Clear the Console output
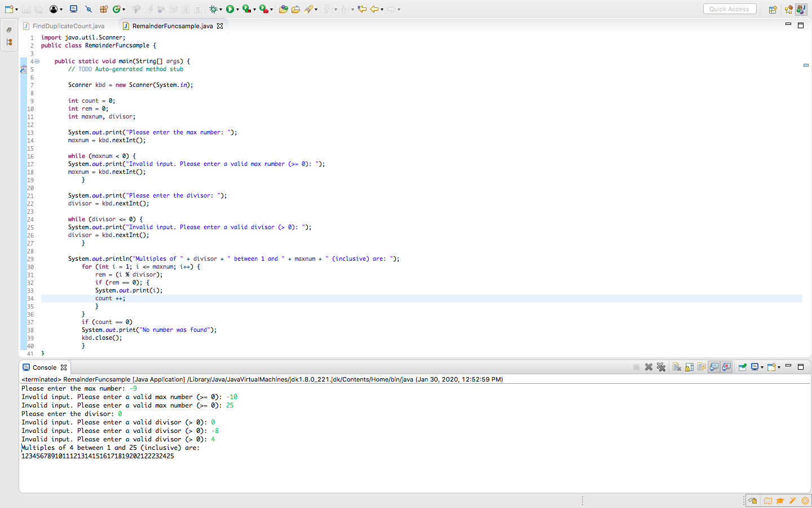The height and width of the screenshot is (508, 812). (677, 366)
